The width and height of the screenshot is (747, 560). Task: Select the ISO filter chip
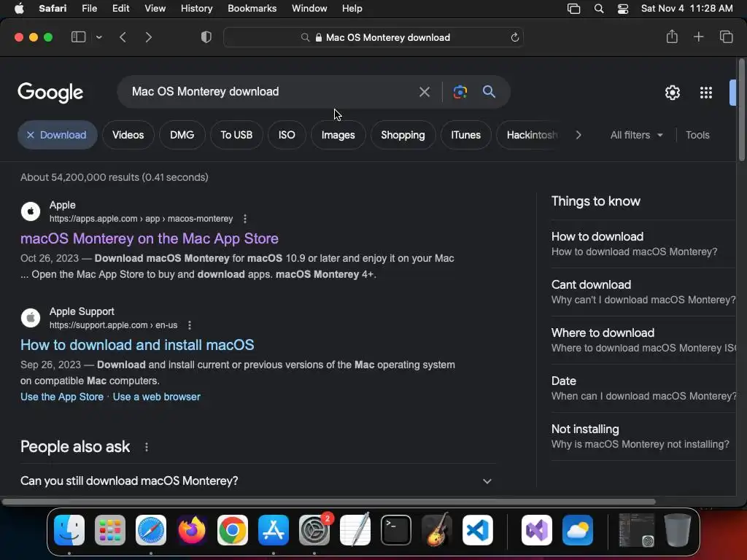coord(287,135)
